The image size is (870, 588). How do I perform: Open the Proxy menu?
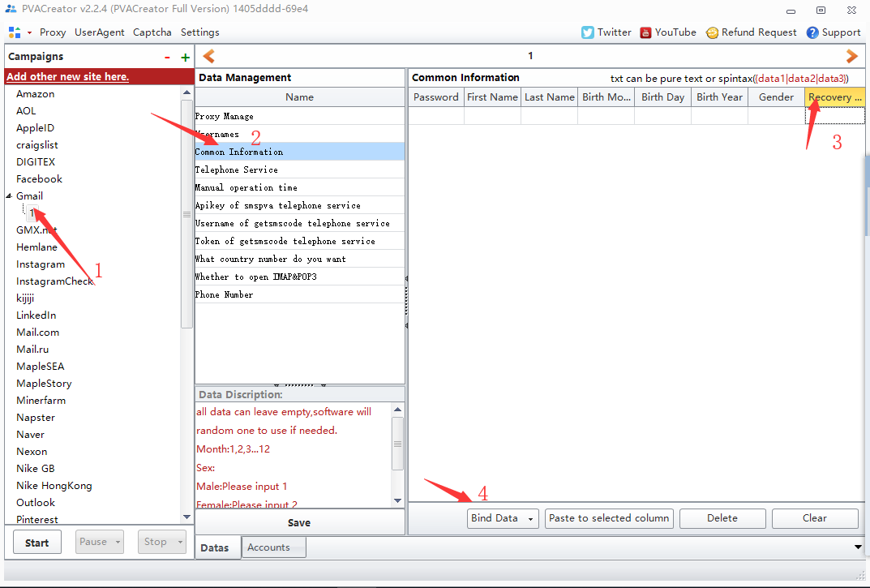point(53,32)
